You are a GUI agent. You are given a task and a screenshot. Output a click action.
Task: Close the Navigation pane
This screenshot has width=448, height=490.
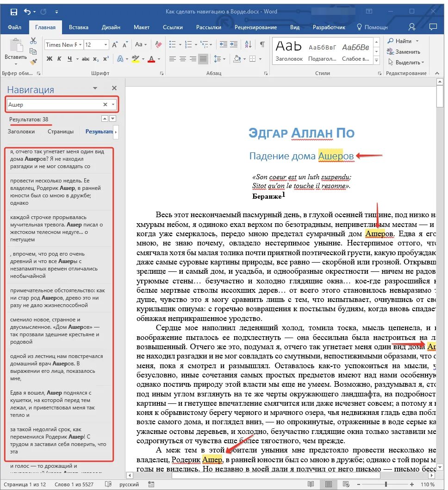[x=114, y=88]
